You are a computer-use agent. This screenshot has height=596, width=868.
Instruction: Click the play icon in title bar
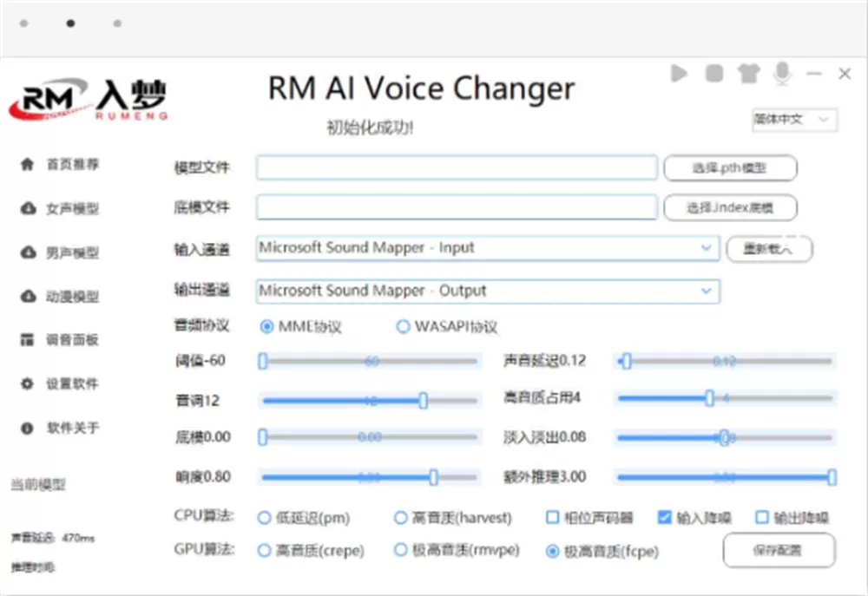click(679, 73)
